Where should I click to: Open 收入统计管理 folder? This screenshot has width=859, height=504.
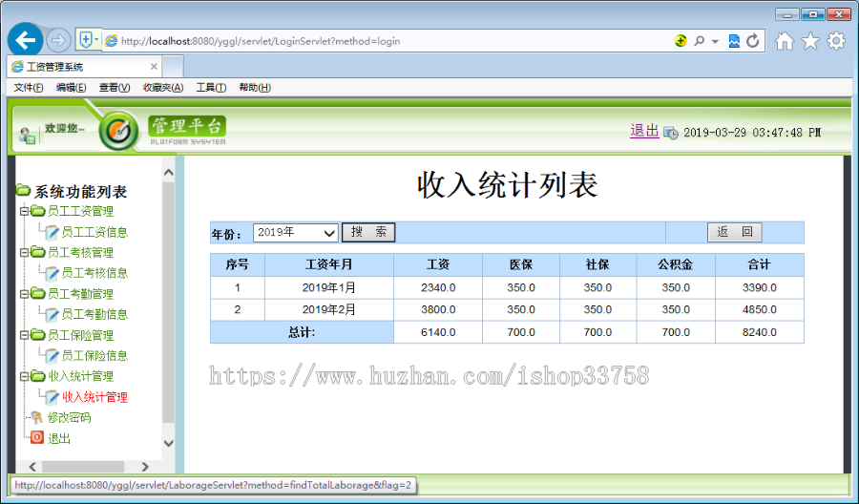point(80,376)
